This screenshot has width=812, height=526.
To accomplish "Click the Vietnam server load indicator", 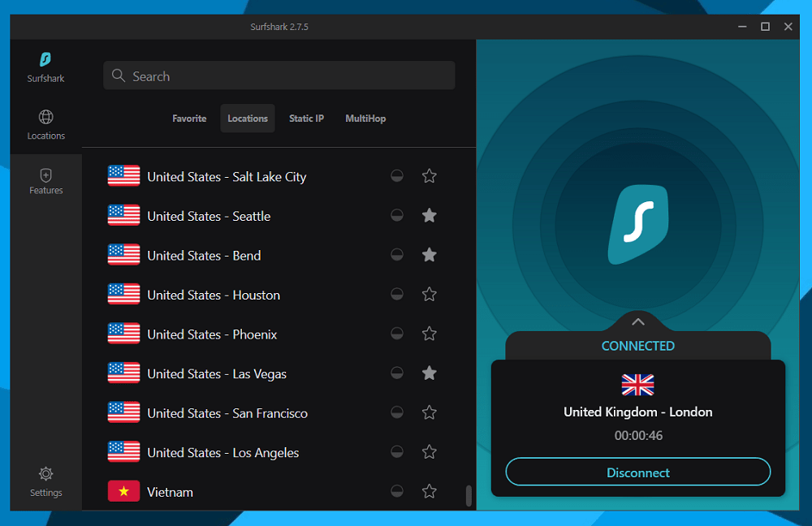I will (397, 491).
